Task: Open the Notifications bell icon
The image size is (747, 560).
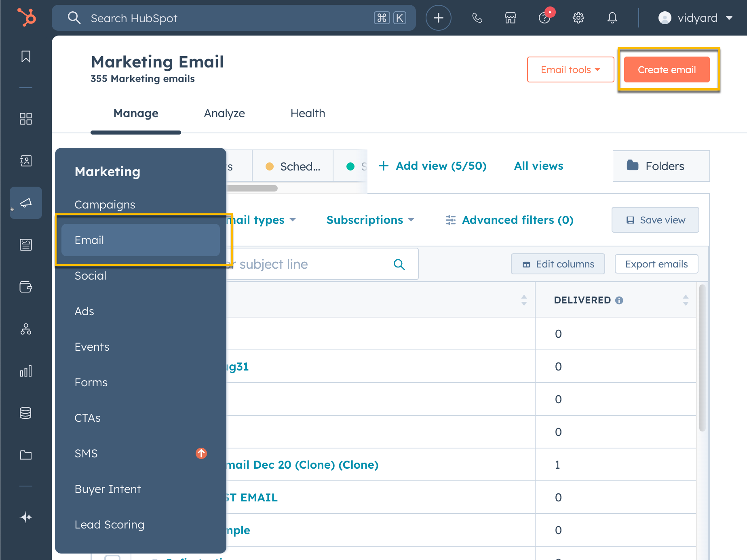Action: point(612,18)
